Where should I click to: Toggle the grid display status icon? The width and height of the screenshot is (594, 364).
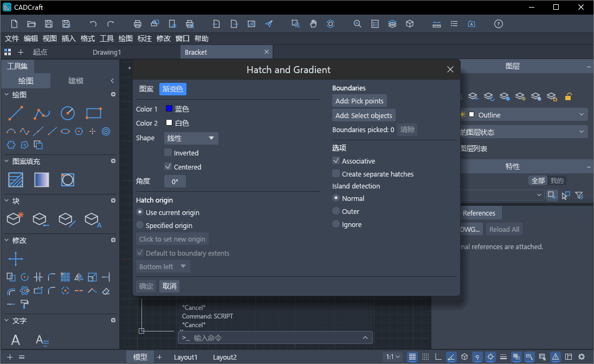[x=412, y=357]
